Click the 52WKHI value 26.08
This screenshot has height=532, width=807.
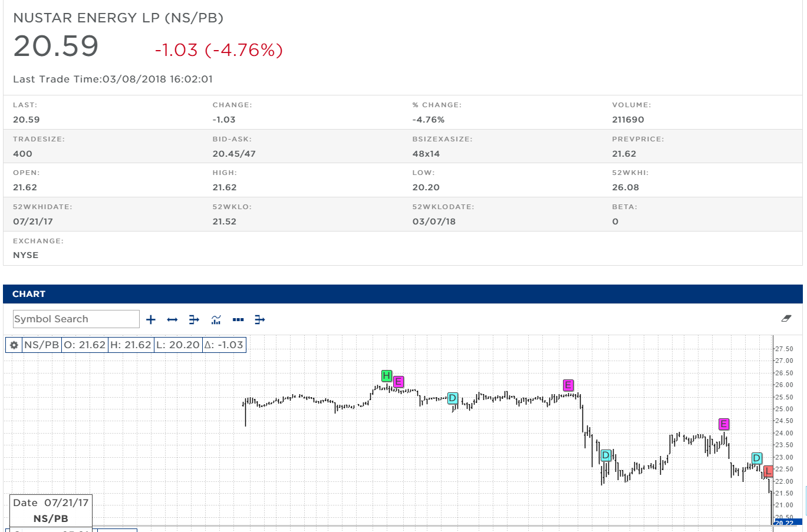[625, 187]
